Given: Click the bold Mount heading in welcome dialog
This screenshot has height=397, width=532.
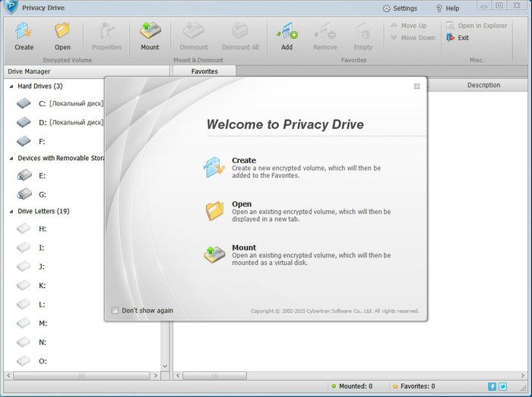Looking at the screenshot, I should [x=244, y=247].
